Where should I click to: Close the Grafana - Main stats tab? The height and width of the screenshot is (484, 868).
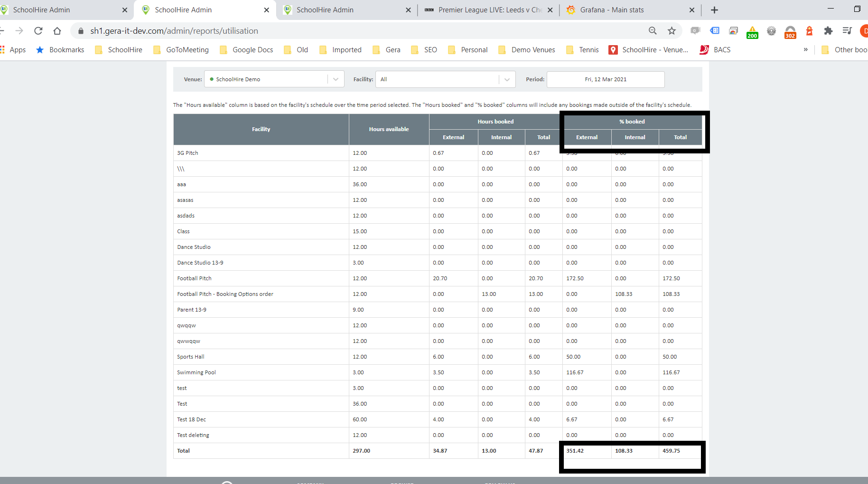tap(691, 10)
